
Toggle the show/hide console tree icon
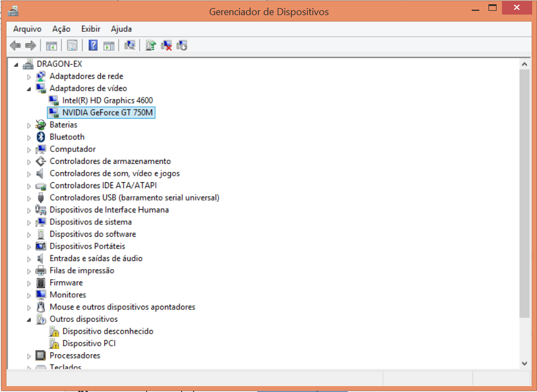tap(51, 45)
